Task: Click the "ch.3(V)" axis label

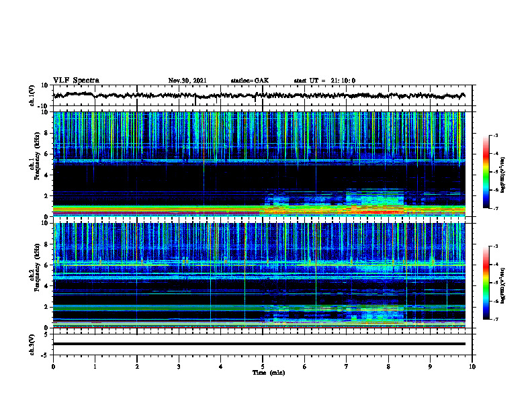Action: (x=32, y=345)
